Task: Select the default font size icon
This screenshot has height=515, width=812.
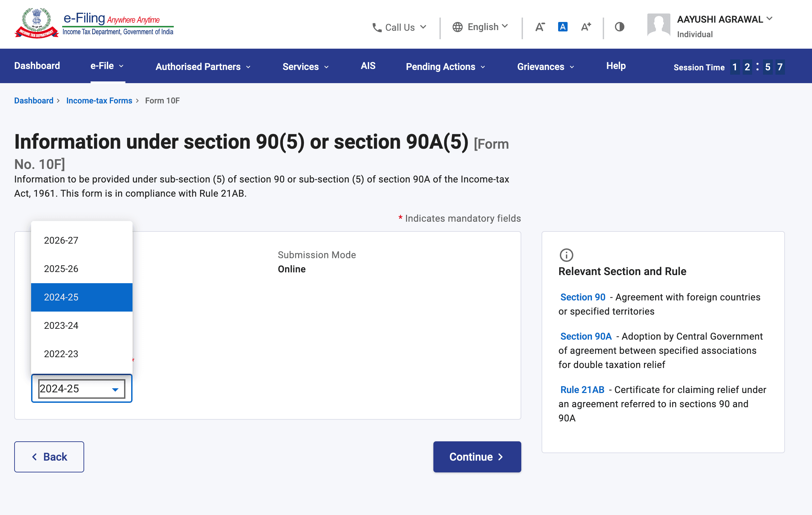Action: click(563, 27)
